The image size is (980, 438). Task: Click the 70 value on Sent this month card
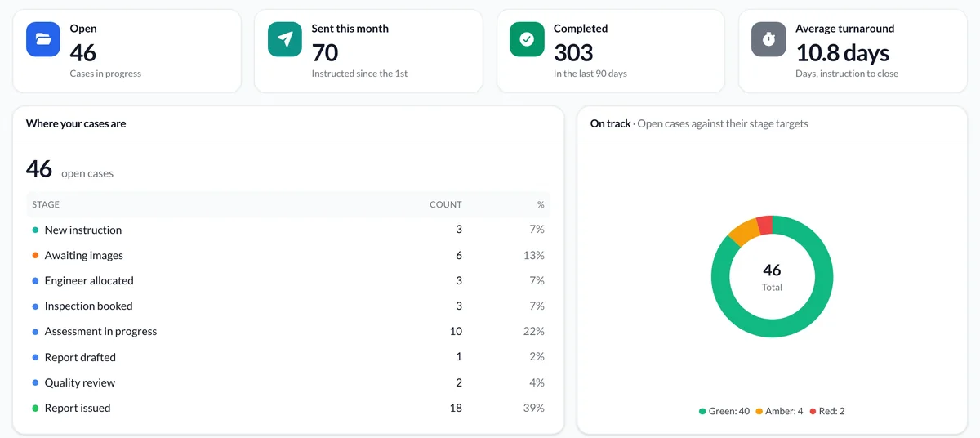(x=325, y=52)
